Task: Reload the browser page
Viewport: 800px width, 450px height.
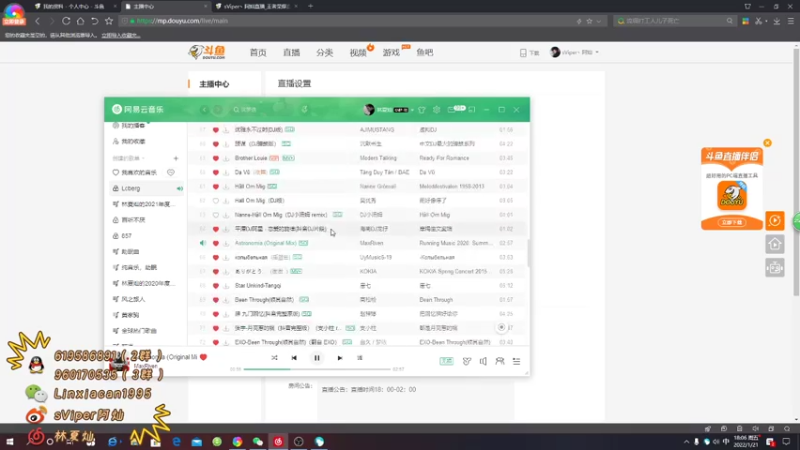Action: tap(66, 21)
